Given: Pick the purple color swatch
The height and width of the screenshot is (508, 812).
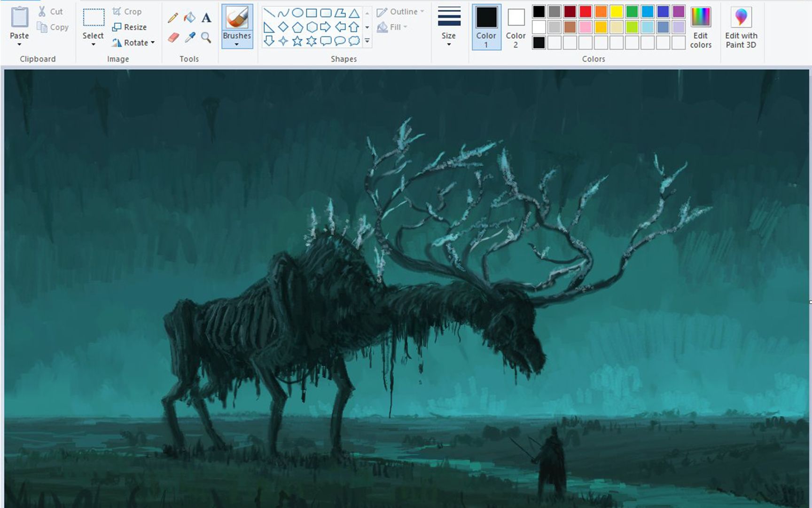Looking at the screenshot, I should pyautogui.click(x=679, y=11).
